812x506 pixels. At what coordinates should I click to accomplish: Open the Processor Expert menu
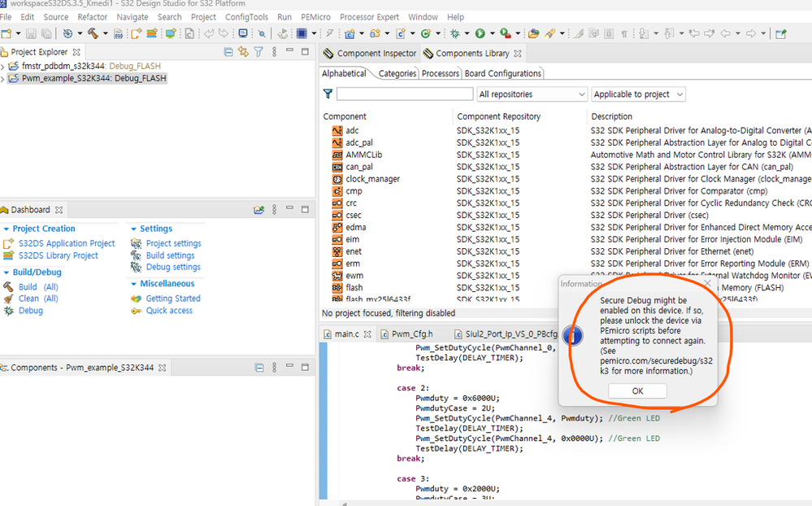tap(369, 17)
